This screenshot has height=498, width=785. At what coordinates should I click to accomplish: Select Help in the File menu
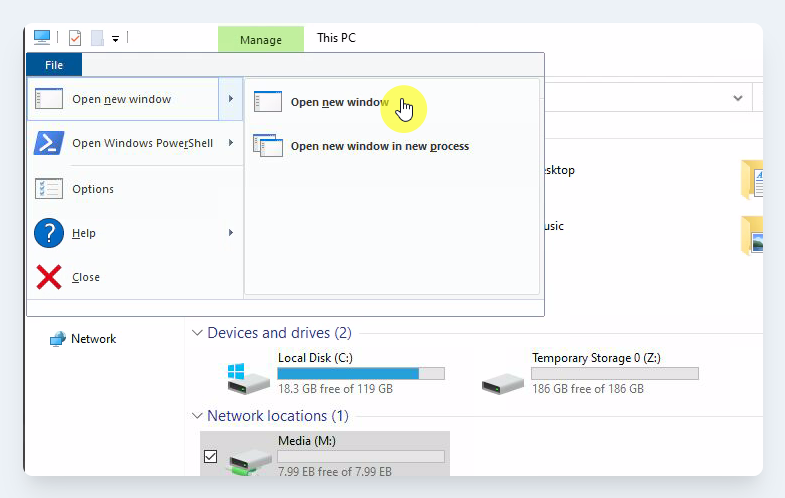tap(134, 233)
